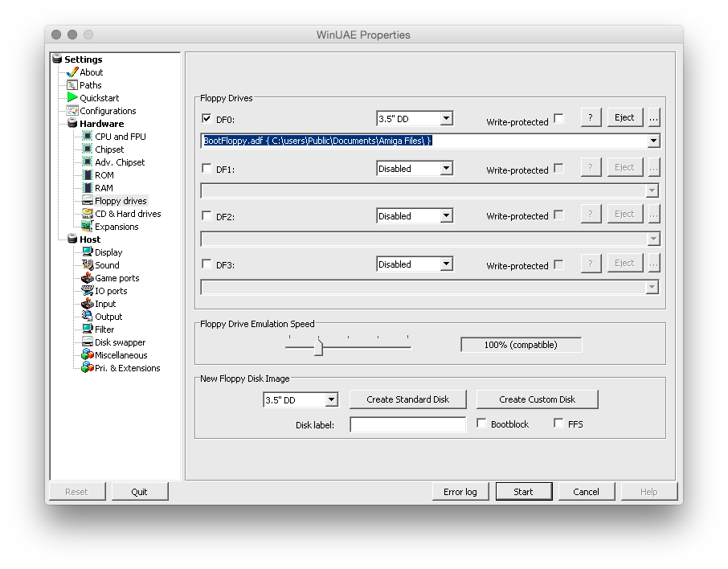Click DF0 browse "..." button
728x569 pixels.
(x=654, y=117)
